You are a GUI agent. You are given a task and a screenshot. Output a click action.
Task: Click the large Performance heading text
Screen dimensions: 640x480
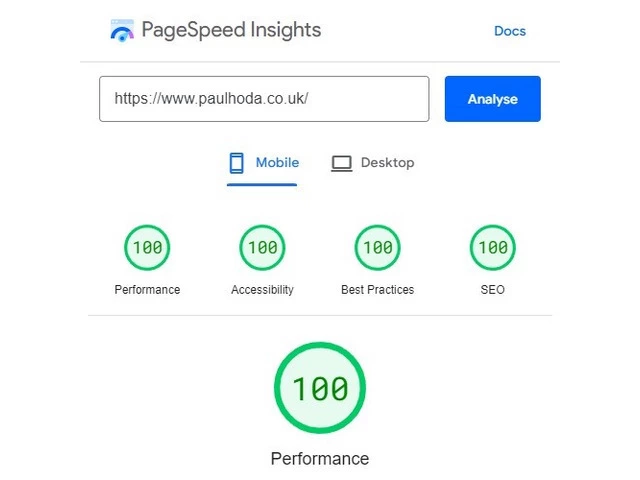click(x=320, y=459)
